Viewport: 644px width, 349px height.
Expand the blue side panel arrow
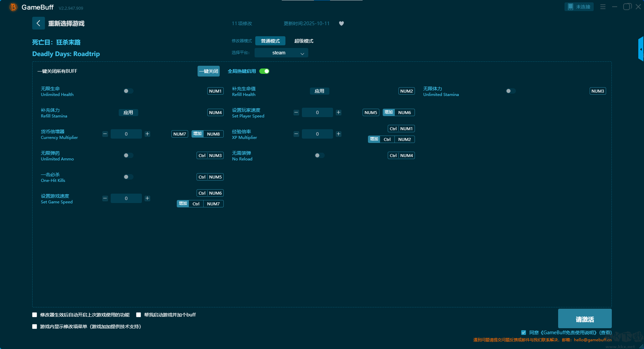(641, 49)
